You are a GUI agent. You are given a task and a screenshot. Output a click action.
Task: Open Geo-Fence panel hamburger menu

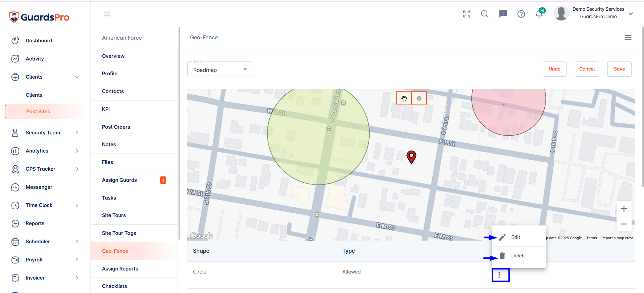coord(628,38)
